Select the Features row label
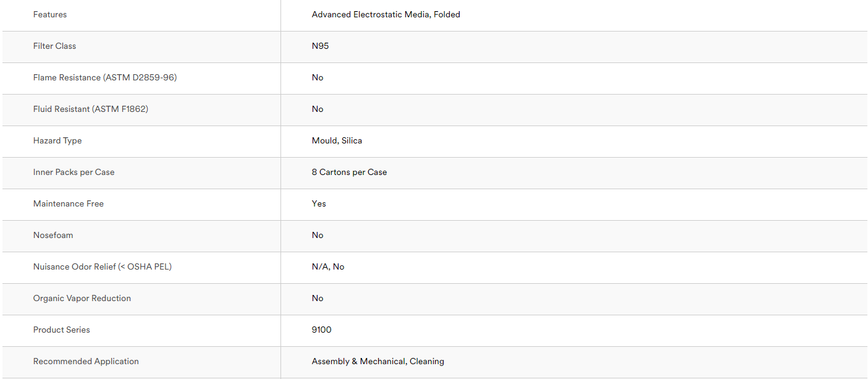868x379 pixels. click(50, 14)
